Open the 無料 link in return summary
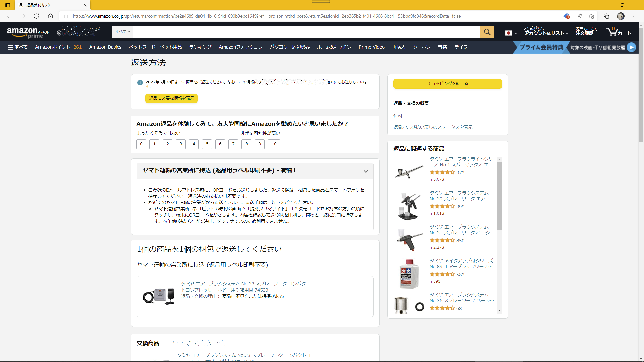Screen dimensions: 644x362 click(398, 117)
